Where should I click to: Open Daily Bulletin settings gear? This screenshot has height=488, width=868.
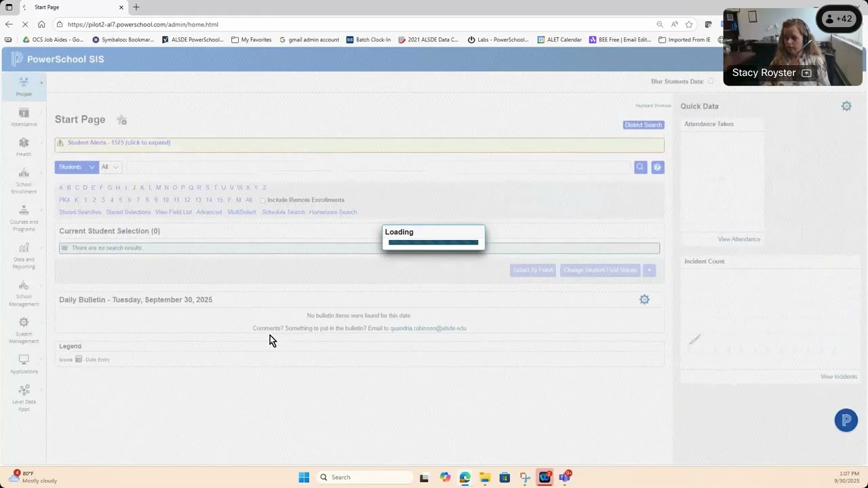coord(644,300)
